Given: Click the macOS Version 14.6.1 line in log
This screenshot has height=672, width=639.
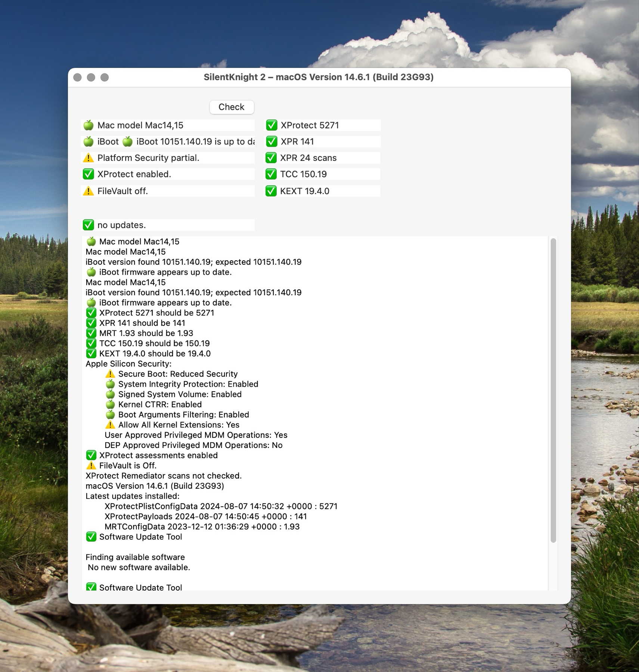Looking at the screenshot, I should click(x=155, y=486).
